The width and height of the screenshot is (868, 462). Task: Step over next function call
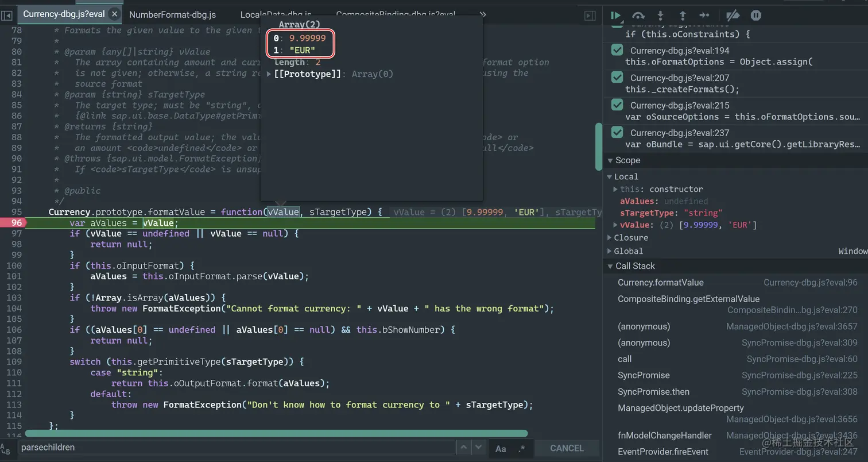coord(638,16)
